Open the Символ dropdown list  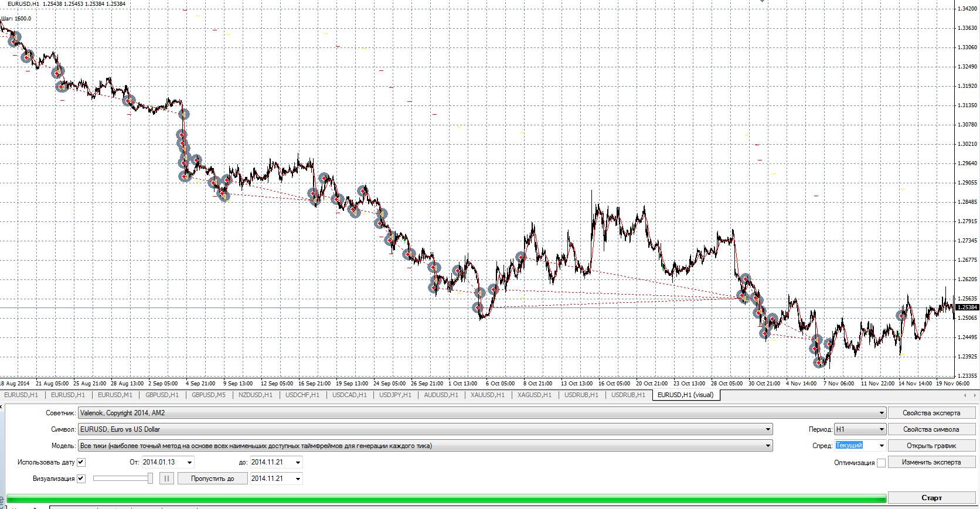768,429
